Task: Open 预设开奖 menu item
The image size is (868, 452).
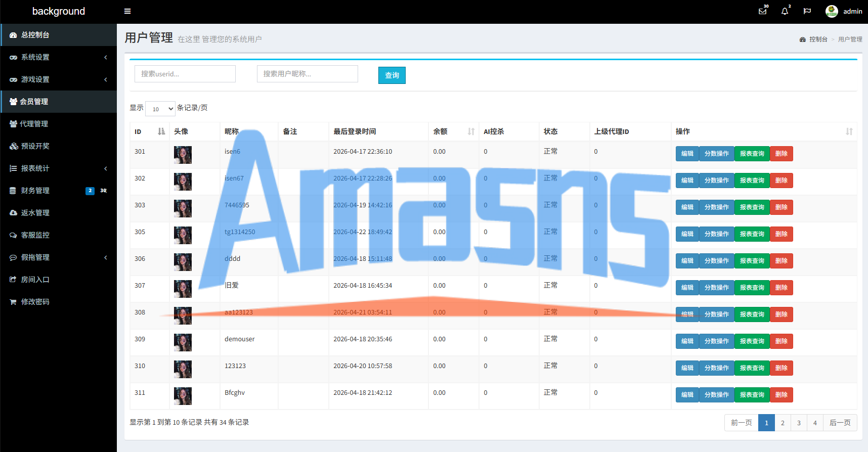Action: click(x=59, y=146)
